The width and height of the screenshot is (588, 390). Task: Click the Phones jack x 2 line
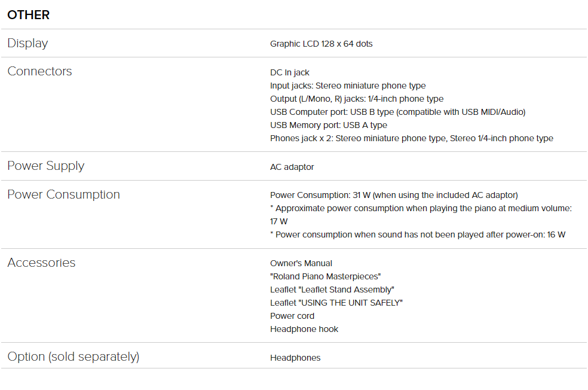[x=412, y=138]
